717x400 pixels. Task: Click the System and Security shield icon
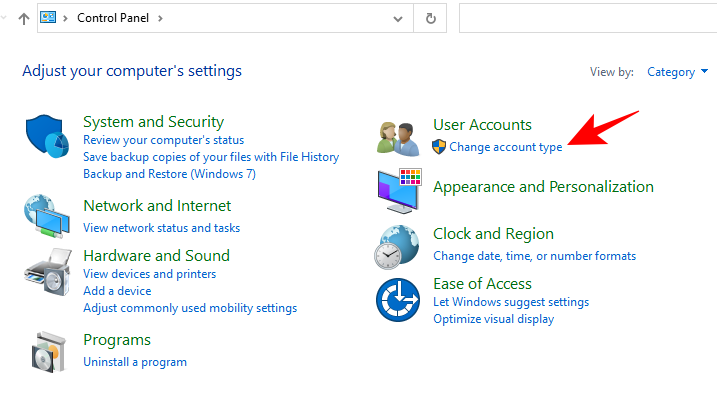coord(47,137)
